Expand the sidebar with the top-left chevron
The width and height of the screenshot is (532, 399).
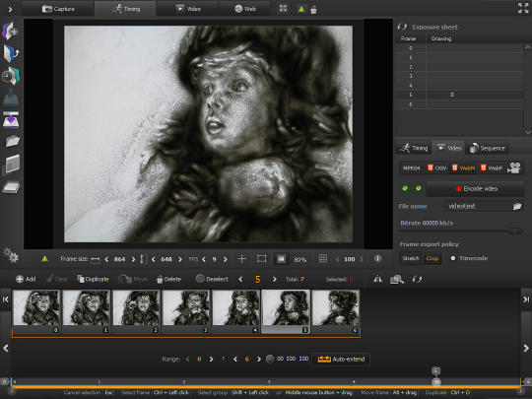click(x=10, y=9)
